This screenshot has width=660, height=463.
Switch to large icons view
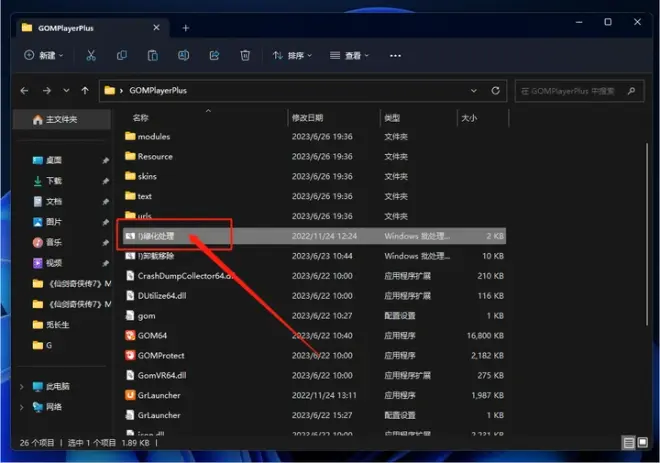pyautogui.click(x=642, y=442)
